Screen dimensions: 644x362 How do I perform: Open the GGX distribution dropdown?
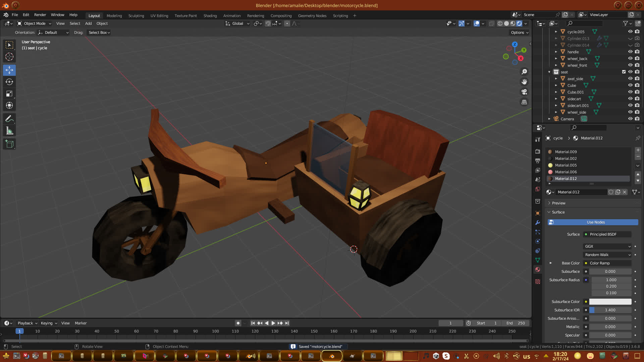(607, 246)
